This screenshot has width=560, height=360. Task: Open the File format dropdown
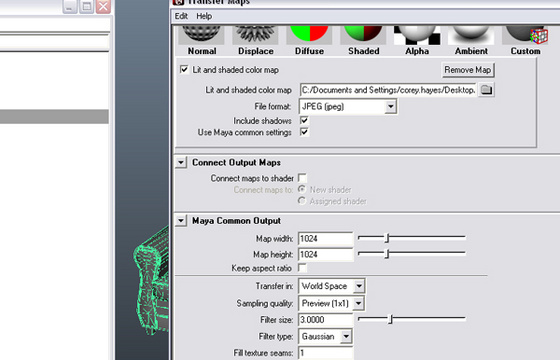click(x=348, y=106)
